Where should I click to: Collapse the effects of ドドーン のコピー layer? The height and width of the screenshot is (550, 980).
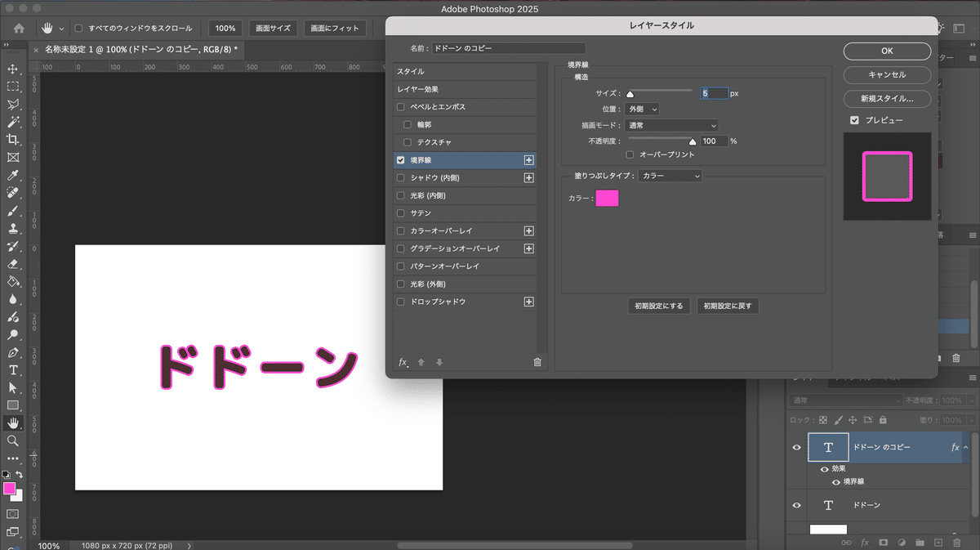click(966, 448)
